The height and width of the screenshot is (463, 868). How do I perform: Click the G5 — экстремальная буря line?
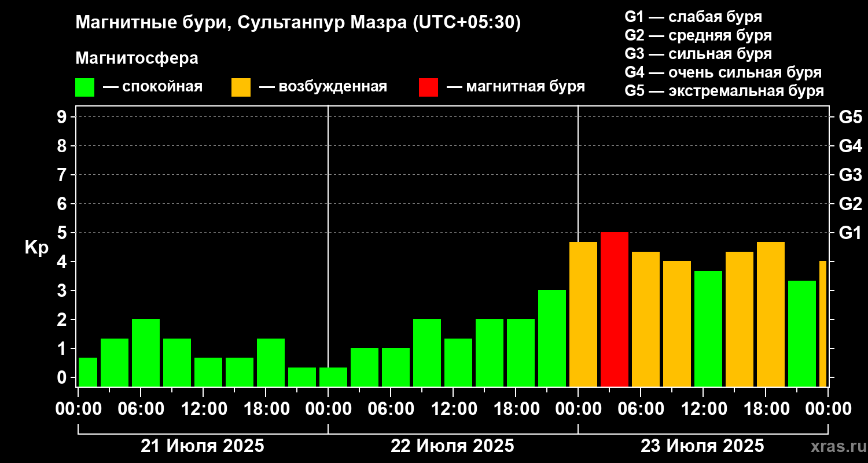click(x=724, y=91)
